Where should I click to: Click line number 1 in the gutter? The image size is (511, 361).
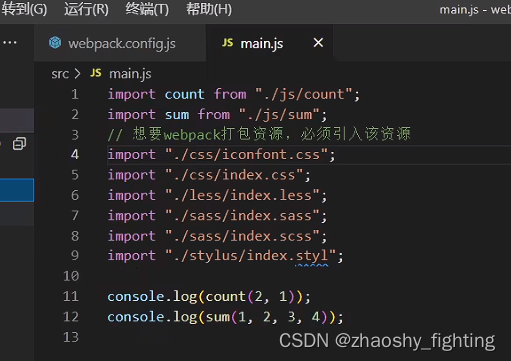click(x=75, y=94)
